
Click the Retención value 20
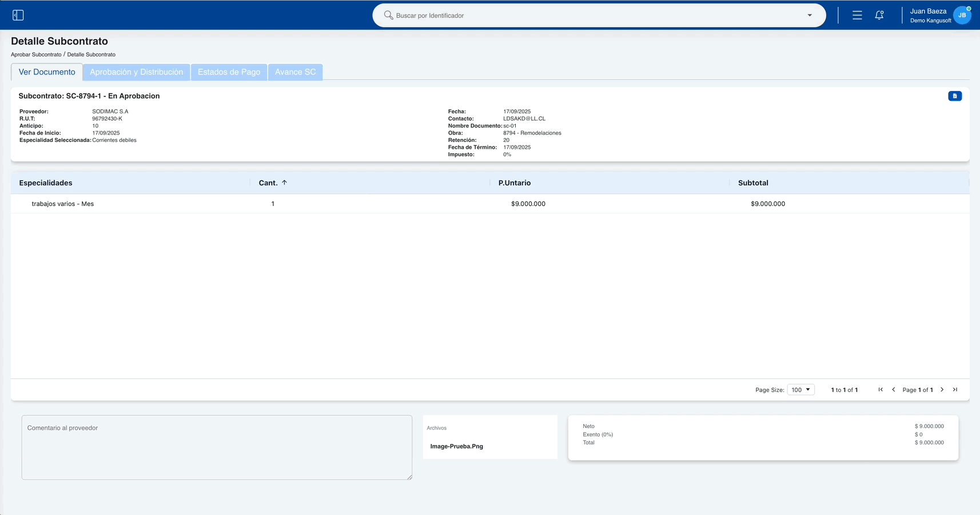(506, 140)
